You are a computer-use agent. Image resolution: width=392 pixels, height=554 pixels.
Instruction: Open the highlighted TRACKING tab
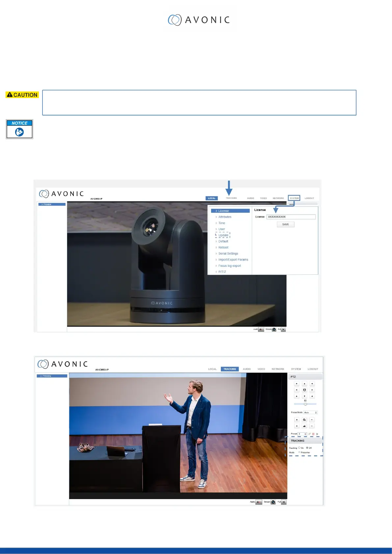tap(230, 369)
